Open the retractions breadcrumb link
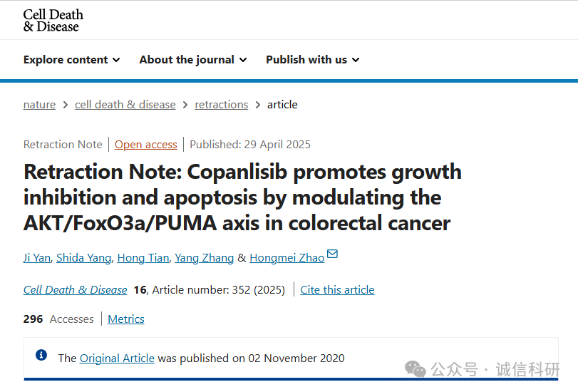 tap(222, 105)
